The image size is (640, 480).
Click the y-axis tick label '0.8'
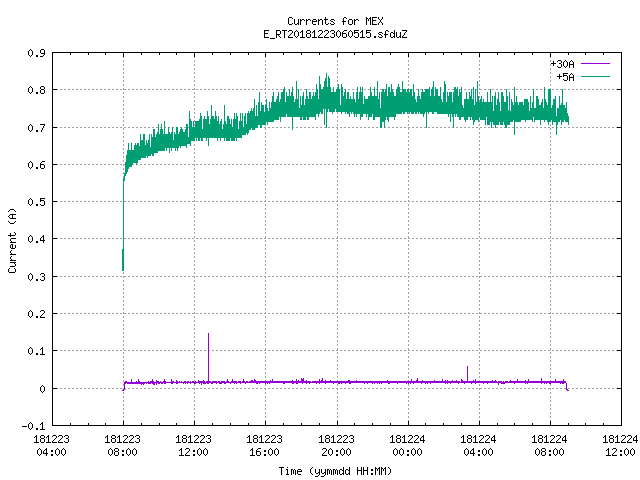point(36,90)
